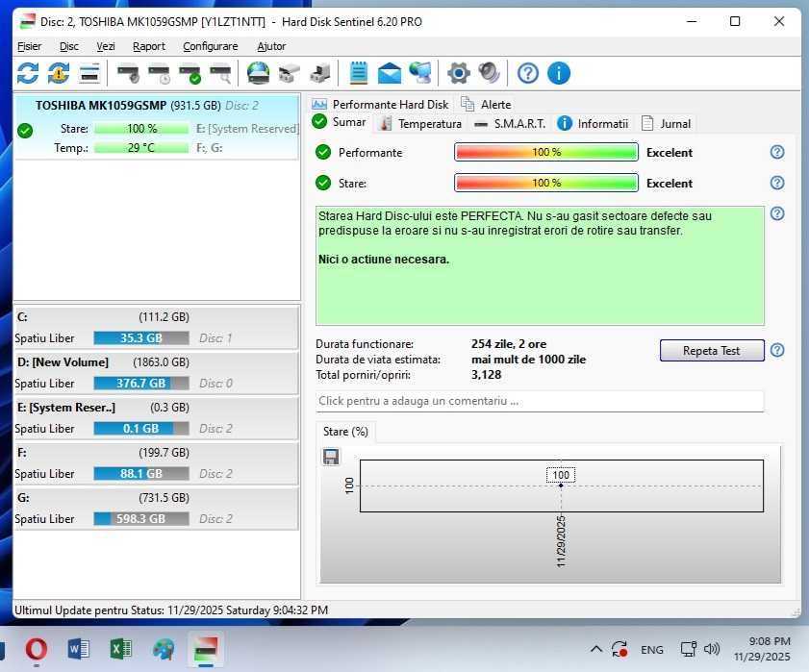Open the Ajutor menu
Viewport: 809px width, 672px height.
point(271,46)
